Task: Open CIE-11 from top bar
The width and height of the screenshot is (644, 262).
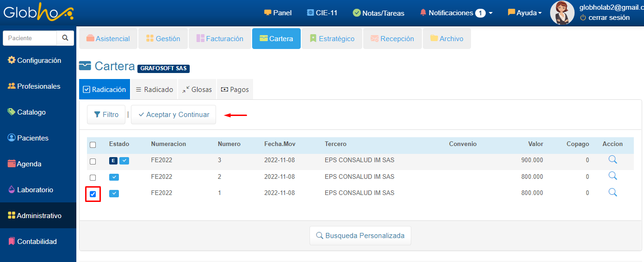Action: 322,13
